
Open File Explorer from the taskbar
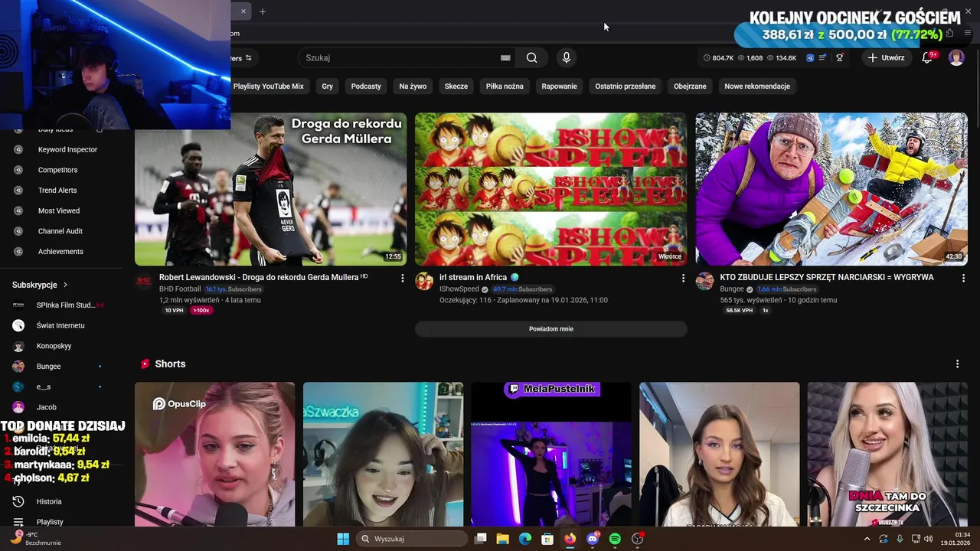(503, 539)
